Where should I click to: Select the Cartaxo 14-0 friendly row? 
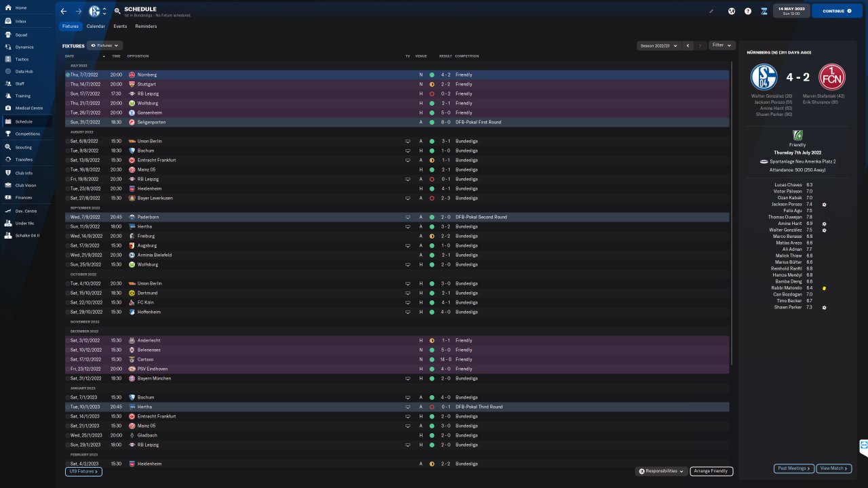(397, 359)
